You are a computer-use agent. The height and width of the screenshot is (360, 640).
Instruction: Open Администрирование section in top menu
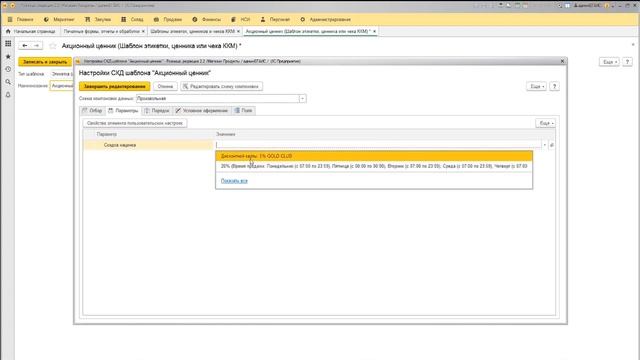click(x=326, y=19)
